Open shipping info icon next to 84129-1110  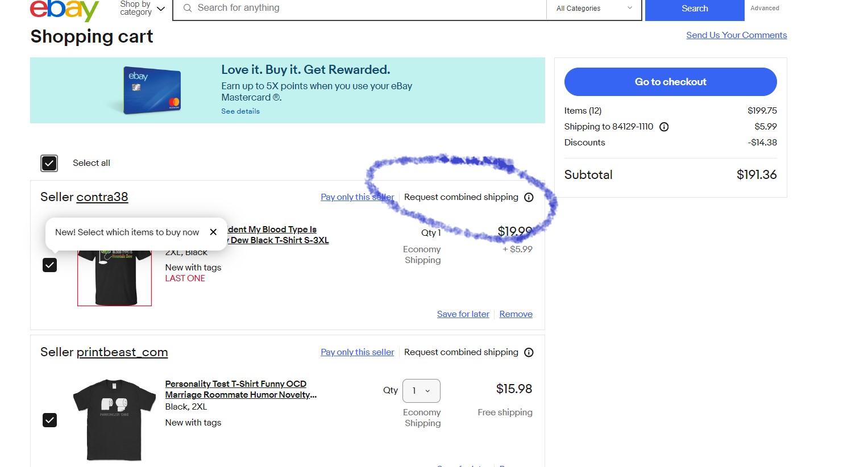click(x=664, y=127)
